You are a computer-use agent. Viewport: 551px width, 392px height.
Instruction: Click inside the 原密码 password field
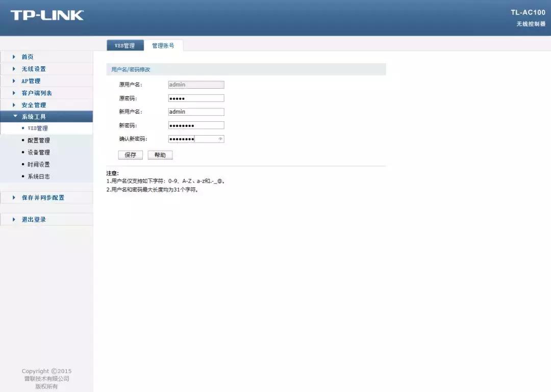[x=196, y=98]
